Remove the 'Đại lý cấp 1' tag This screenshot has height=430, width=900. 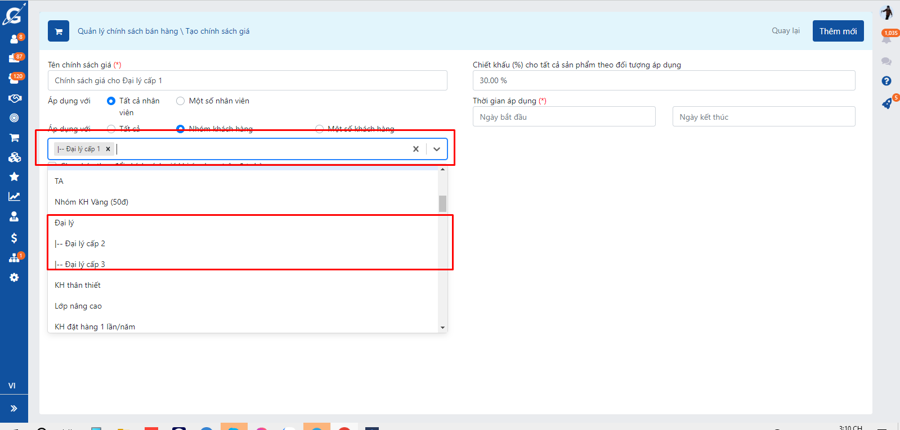click(x=108, y=149)
